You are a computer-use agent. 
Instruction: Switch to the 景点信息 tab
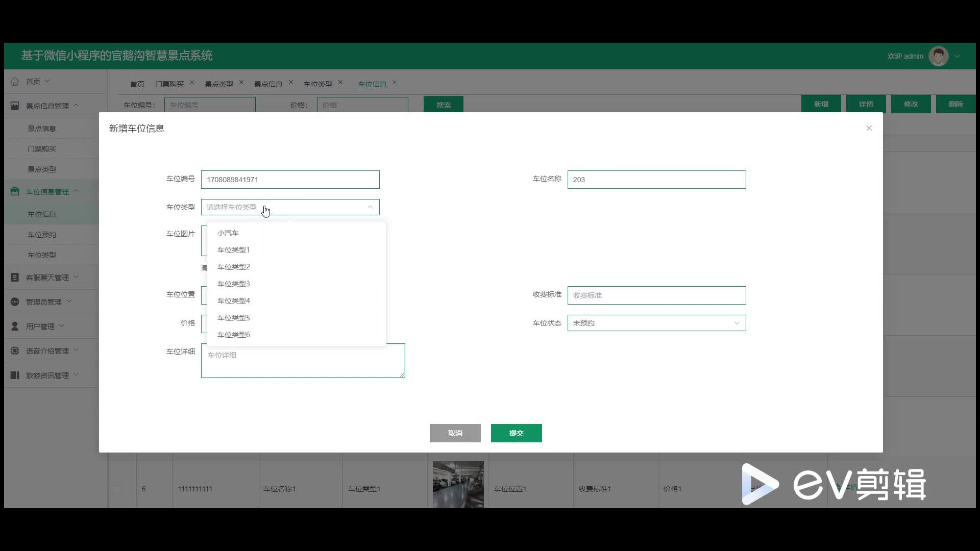(268, 84)
